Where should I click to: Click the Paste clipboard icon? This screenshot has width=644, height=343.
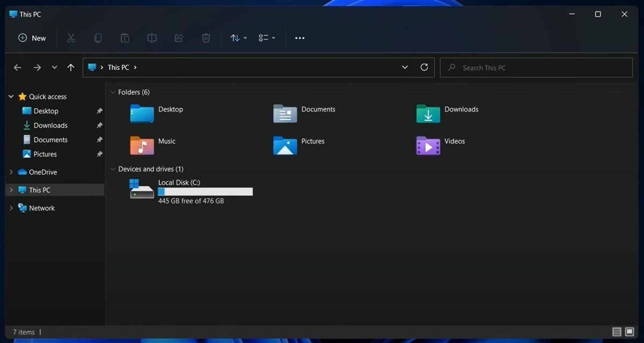pyautogui.click(x=125, y=38)
